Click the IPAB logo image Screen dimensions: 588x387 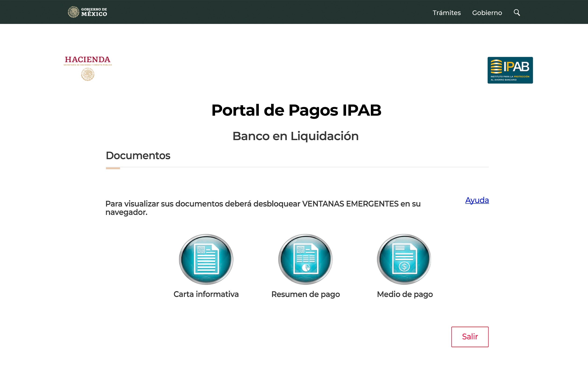coord(510,70)
